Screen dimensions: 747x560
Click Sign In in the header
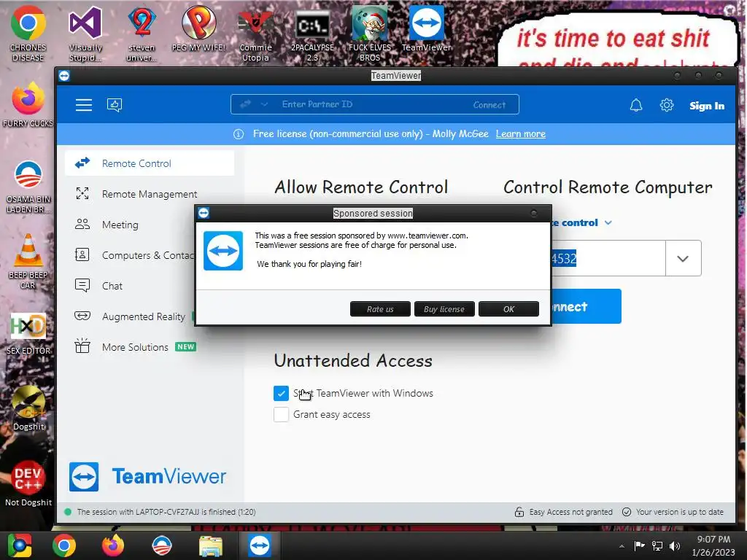pos(707,106)
